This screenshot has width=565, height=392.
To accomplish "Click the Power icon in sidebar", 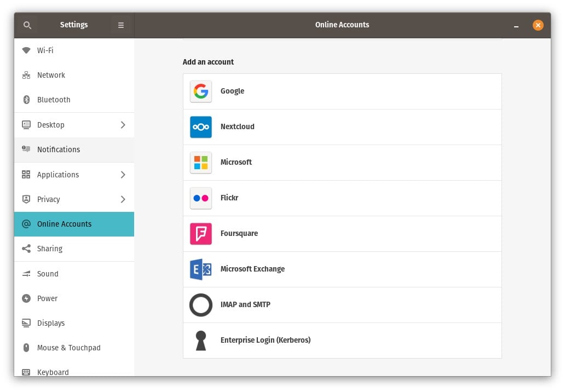I will (26, 298).
